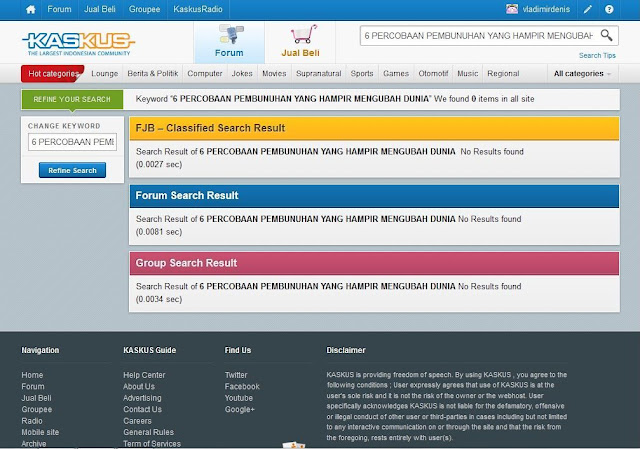Image resolution: width=640 pixels, height=449 pixels.
Task: Open footer Mobile site link
Action: click(40, 432)
